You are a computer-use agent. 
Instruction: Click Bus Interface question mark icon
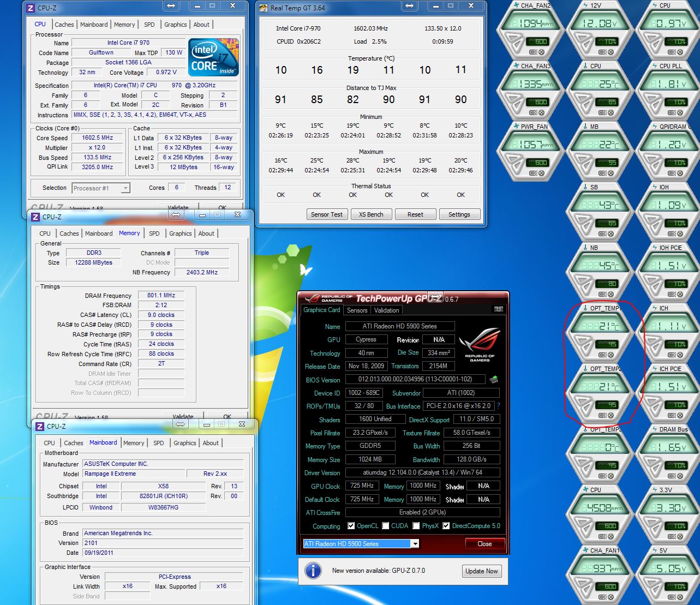tap(498, 406)
